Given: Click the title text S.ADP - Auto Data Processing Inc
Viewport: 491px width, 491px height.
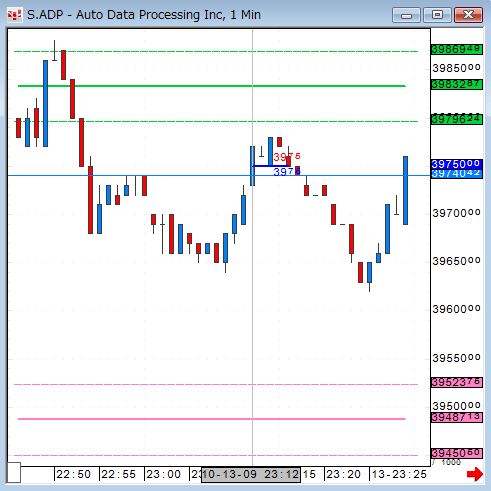Looking at the screenshot, I should [x=125, y=15].
